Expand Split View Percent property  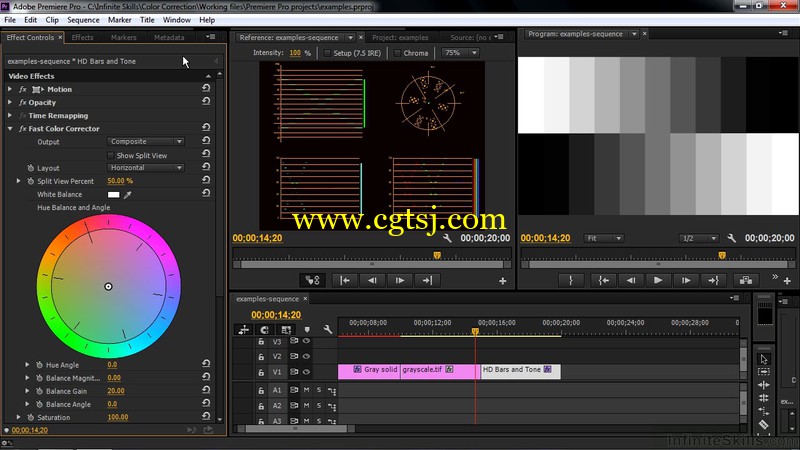click(18, 181)
